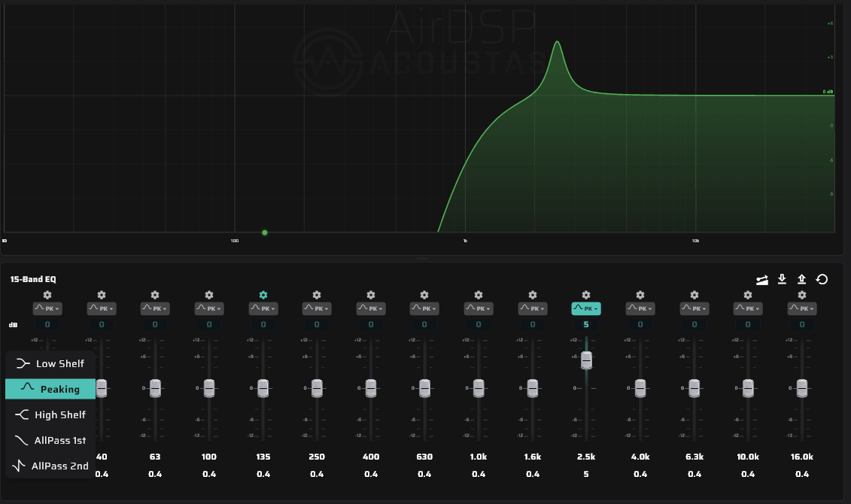Click the 2.5k frequency value
The image size is (851, 504).
[586, 457]
